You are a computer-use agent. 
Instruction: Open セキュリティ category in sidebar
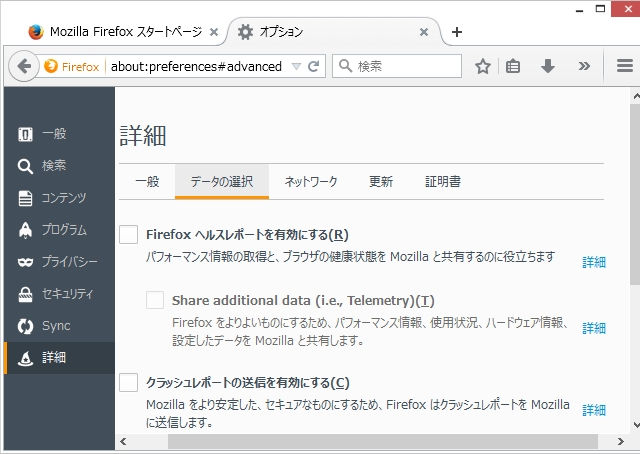[x=59, y=294]
